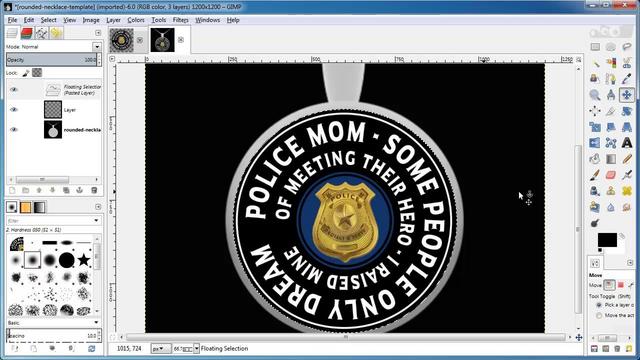
Task: Lock pixels brush icon
Action: [26, 73]
